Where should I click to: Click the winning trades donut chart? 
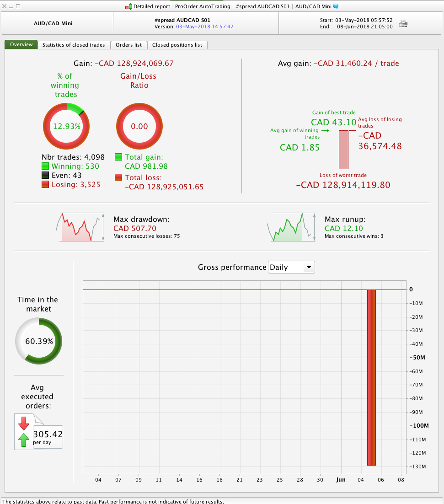(x=66, y=126)
